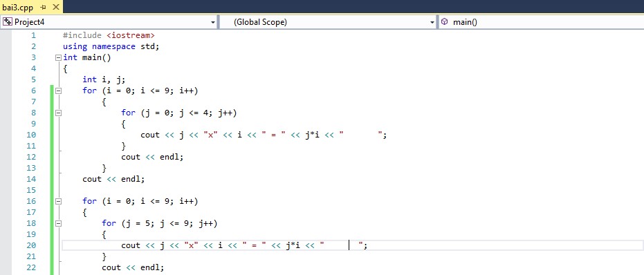
Task: Toggle the pin on bai3.cpp tab
Action: click(x=44, y=8)
